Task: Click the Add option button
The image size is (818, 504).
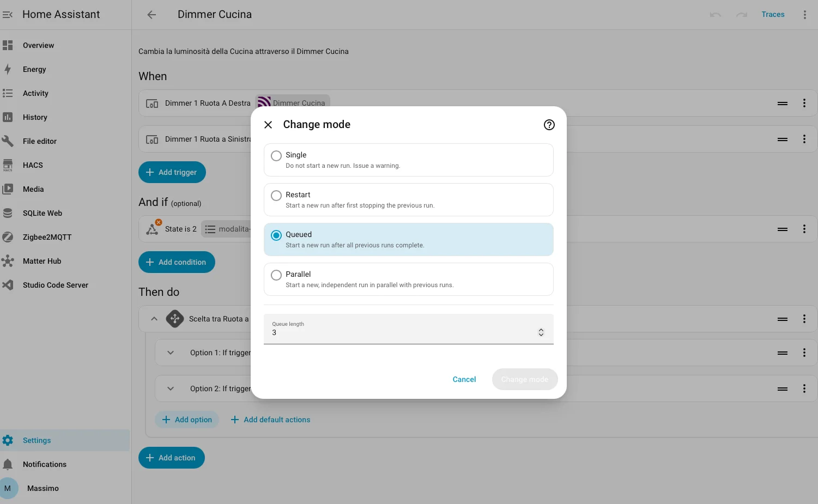Action: [187, 420]
